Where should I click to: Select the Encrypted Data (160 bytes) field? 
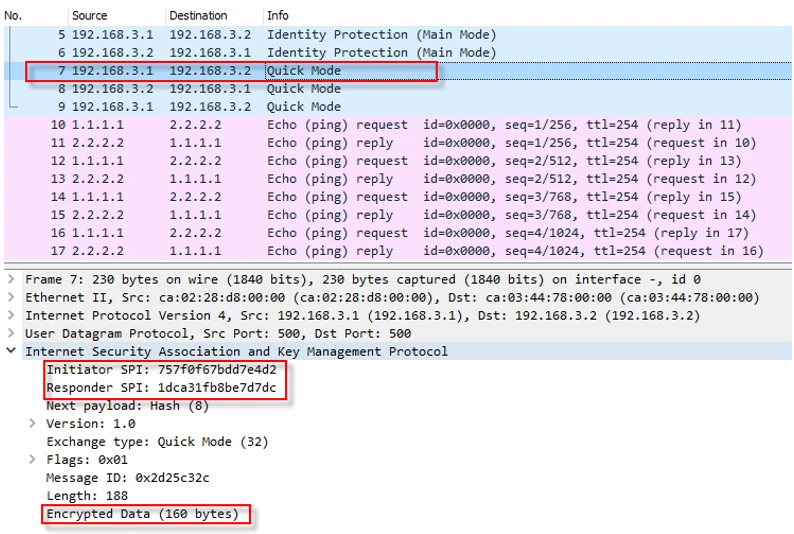click(x=143, y=514)
